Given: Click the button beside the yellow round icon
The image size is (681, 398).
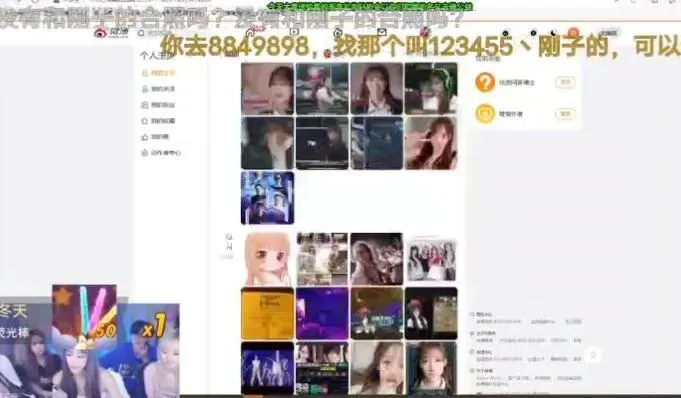Looking at the screenshot, I should tap(565, 114).
